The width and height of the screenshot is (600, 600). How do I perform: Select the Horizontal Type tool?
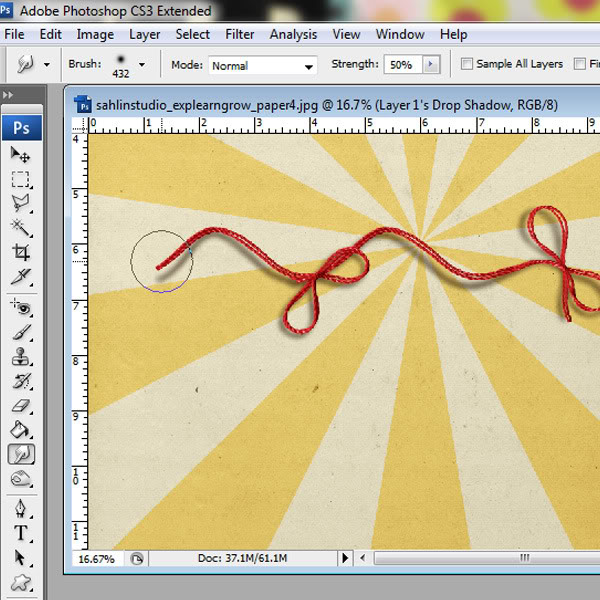(21, 533)
